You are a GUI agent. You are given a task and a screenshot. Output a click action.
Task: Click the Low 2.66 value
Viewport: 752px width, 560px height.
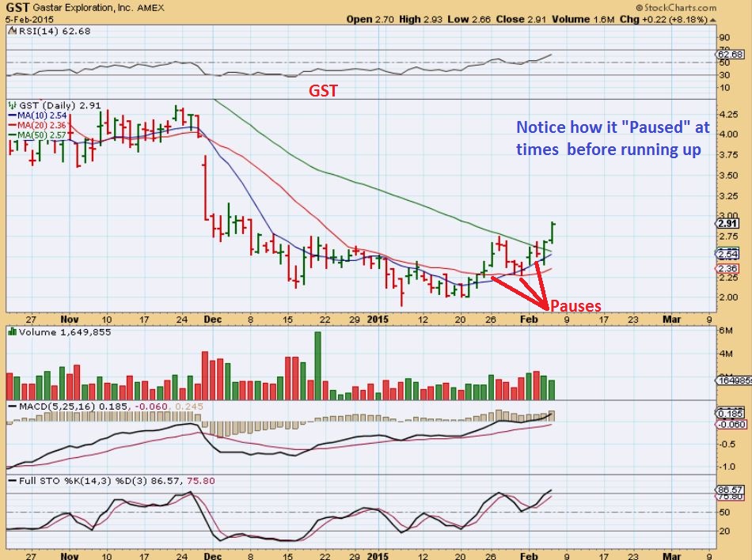point(469,20)
